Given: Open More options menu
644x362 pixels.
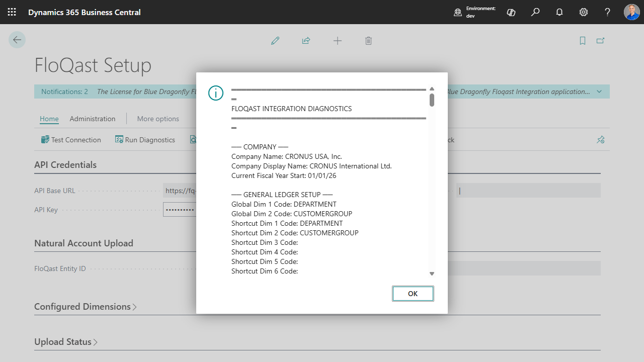Looking at the screenshot, I should tap(158, 119).
